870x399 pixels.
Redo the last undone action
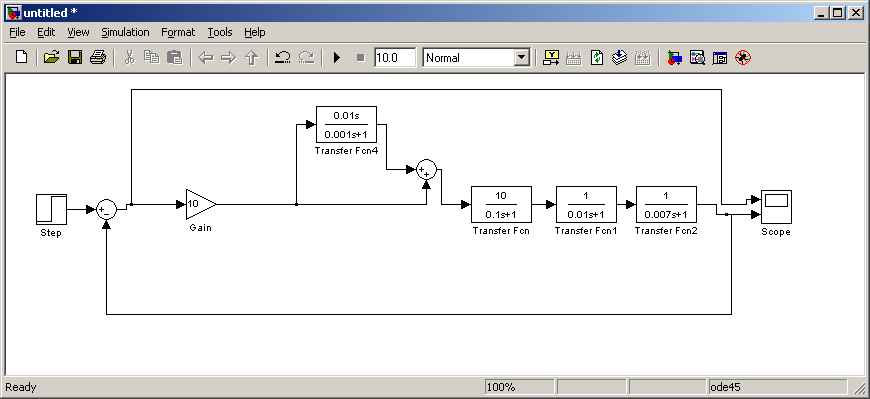tap(306, 57)
